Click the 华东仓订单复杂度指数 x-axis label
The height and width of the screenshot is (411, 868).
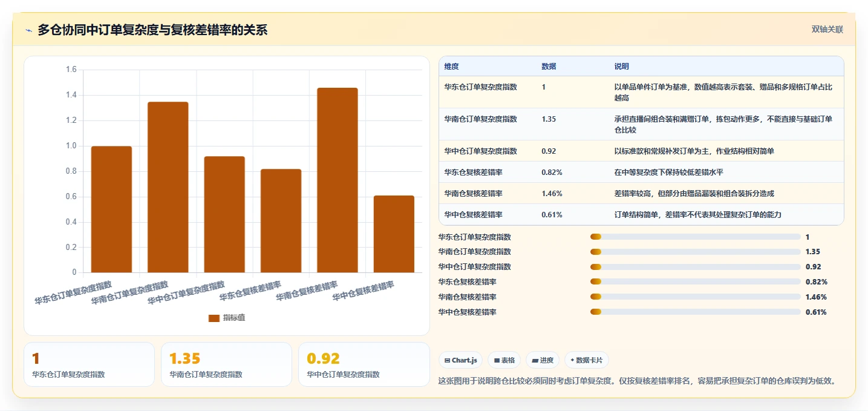click(73, 292)
